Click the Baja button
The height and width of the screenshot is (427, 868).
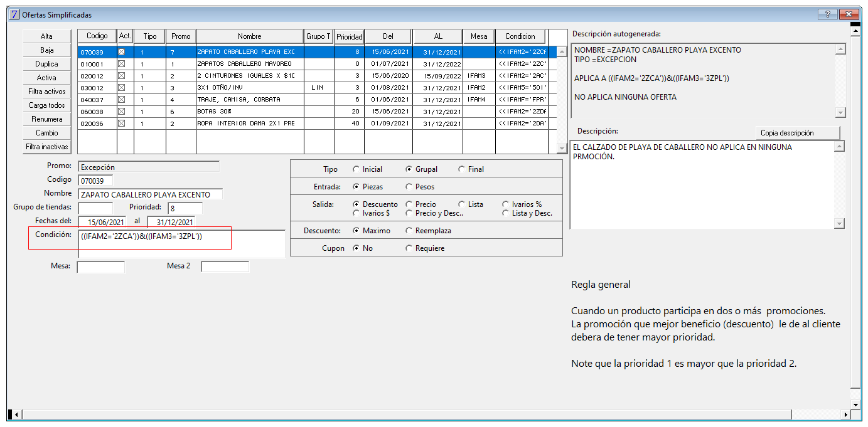pos(46,50)
